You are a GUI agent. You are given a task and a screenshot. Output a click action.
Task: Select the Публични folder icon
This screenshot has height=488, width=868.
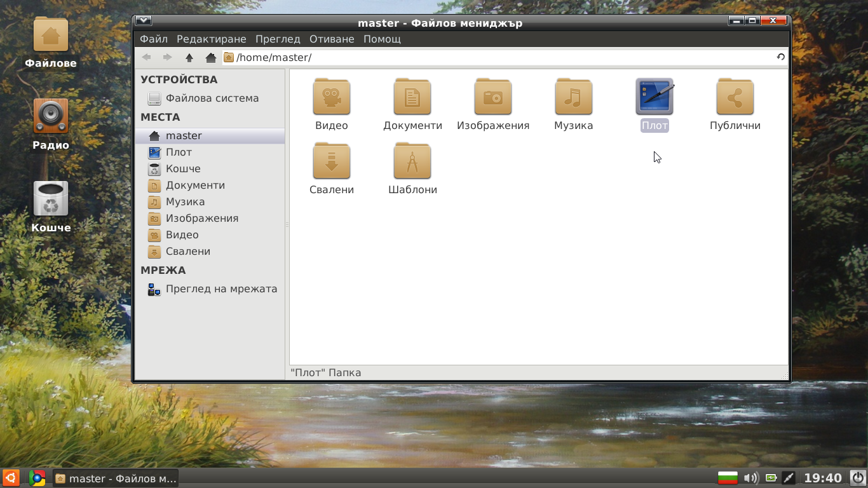pyautogui.click(x=735, y=97)
